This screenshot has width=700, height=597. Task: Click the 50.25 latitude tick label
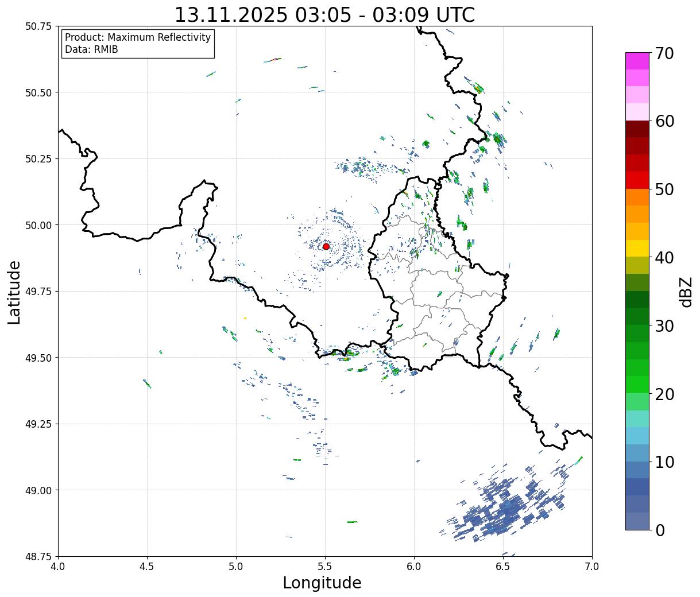(38, 159)
